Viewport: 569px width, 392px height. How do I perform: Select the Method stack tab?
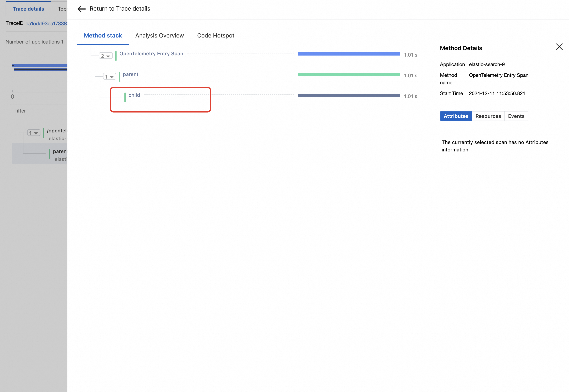[103, 36]
